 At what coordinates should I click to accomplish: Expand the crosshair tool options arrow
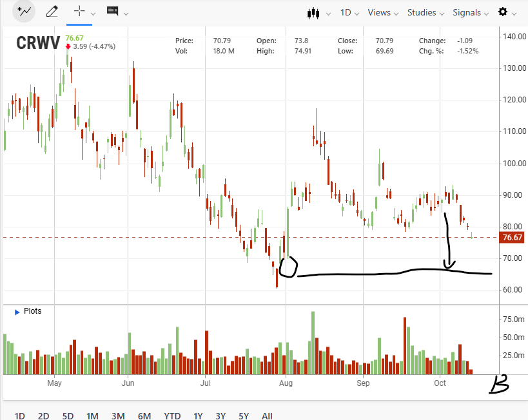(x=93, y=14)
